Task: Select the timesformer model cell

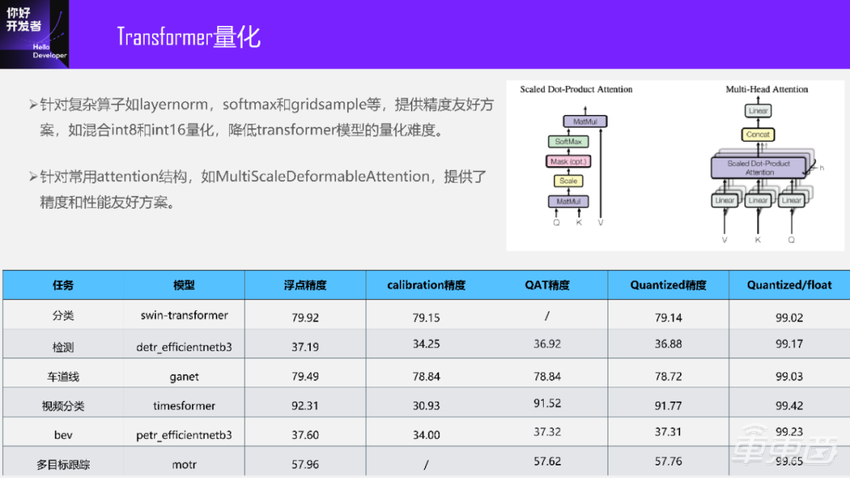Action: (x=184, y=406)
